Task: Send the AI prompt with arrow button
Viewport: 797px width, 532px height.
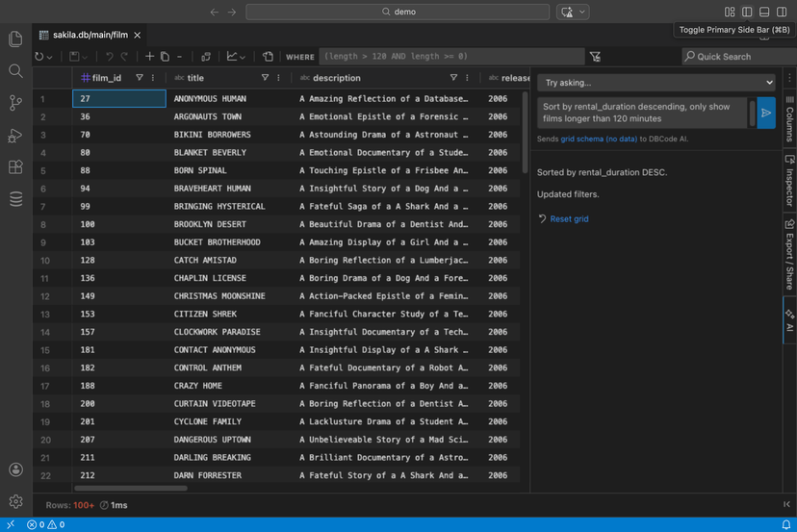Action: point(766,113)
